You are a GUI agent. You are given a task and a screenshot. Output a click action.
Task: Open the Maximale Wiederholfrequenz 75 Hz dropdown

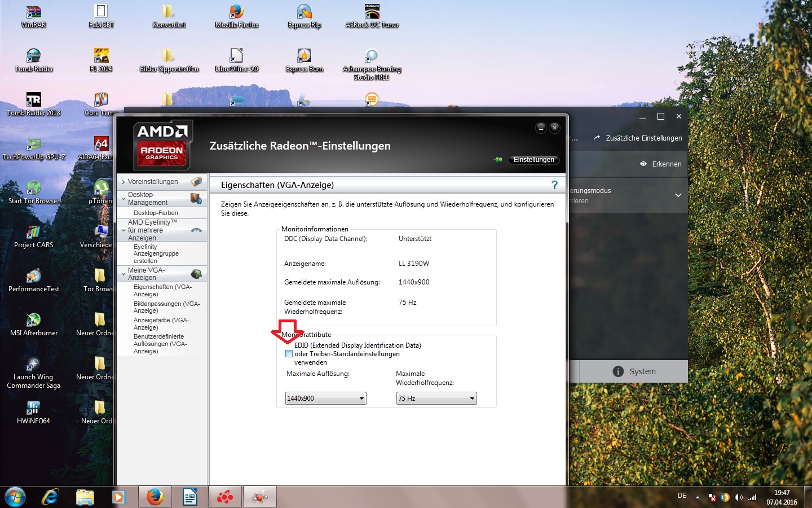coord(436,398)
